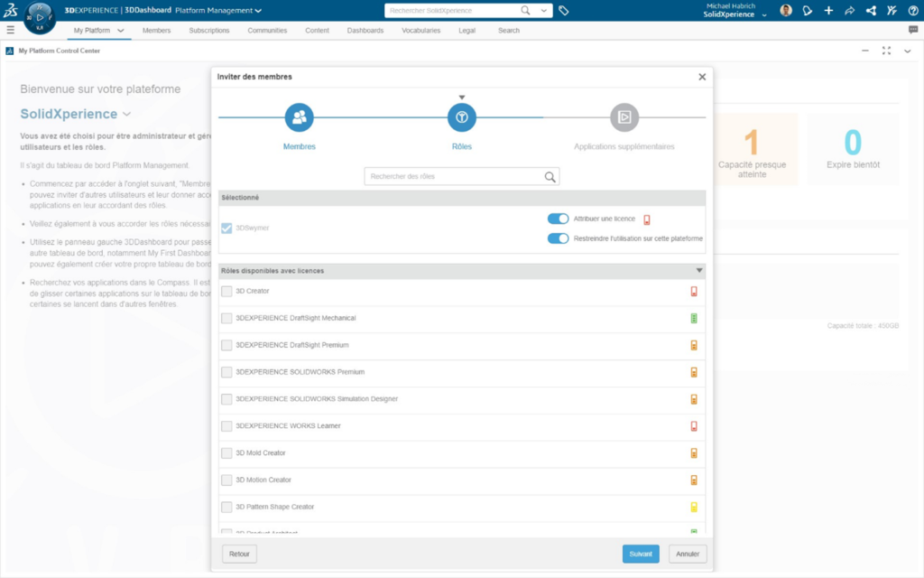Image resolution: width=924 pixels, height=578 pixels.
Task: Click Michael Habrich's profile avatar
Action: [786, 10]
